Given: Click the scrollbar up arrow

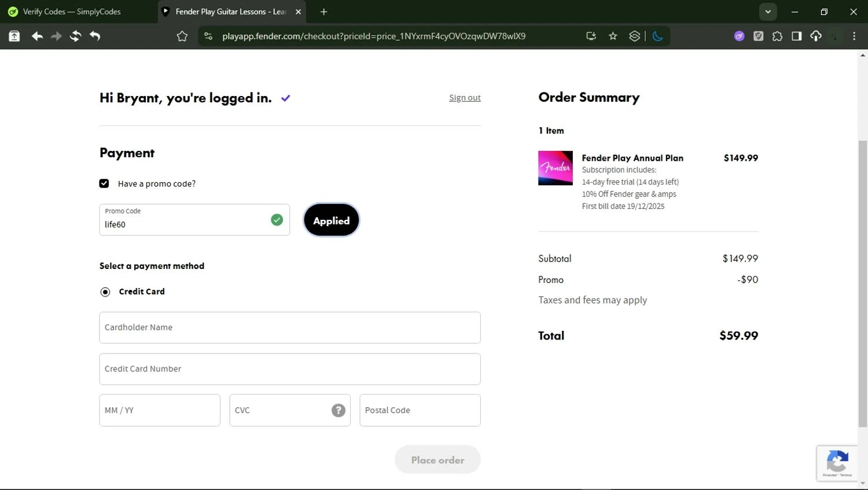Looking at the screenshot, I should (x=863, y=56).
